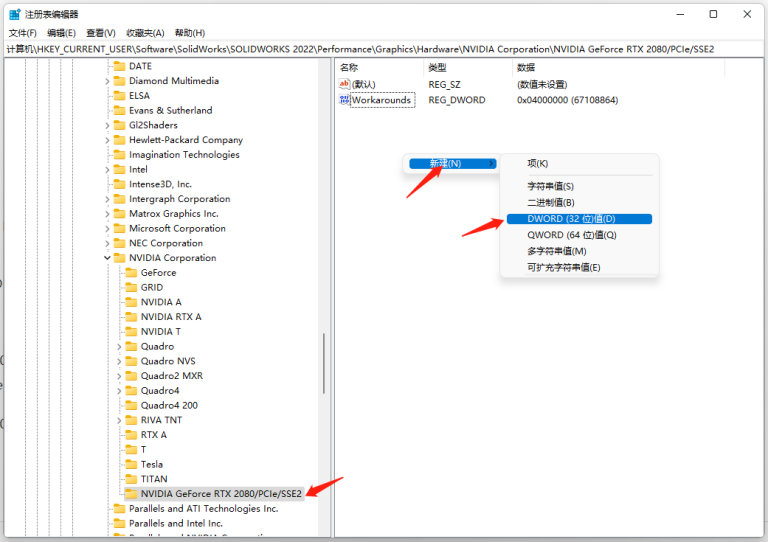Select the Diamond Multimedia folder icon
The height and width of the screenshot is (542, 768).
[x=120, y=81]
